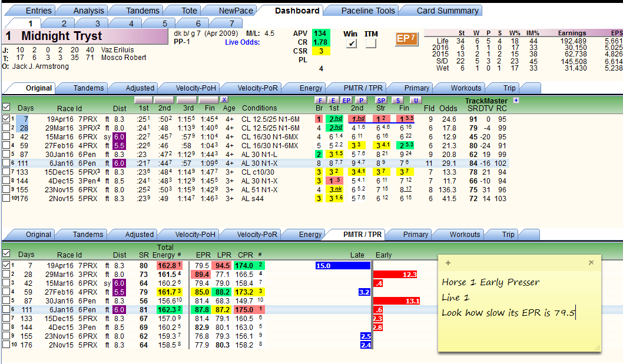Click the LPR value 94.5
This screenshot has width=623, height=364.
[223, 266]
